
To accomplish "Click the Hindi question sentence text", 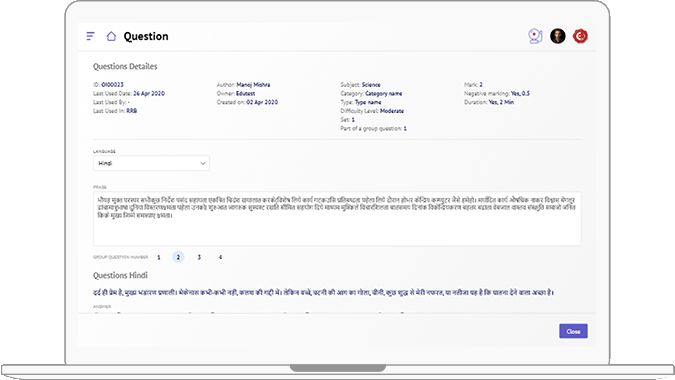I will [323, 293].
